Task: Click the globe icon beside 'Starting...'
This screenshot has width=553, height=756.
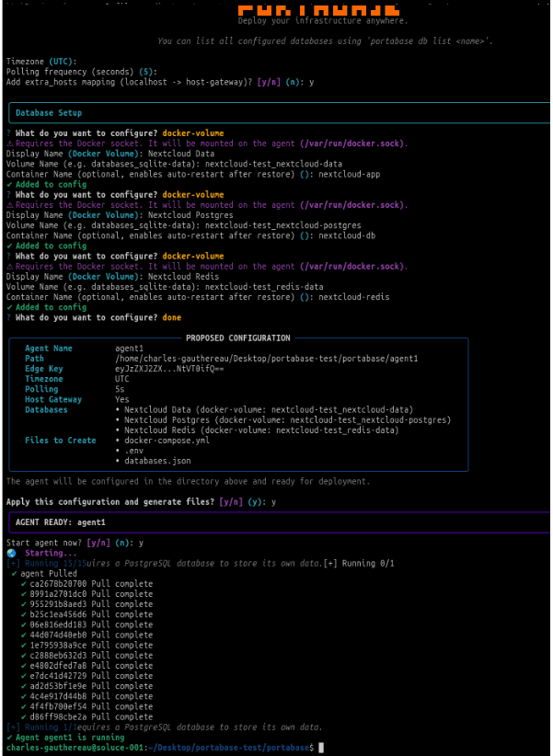Action: (x=11, y=553)
